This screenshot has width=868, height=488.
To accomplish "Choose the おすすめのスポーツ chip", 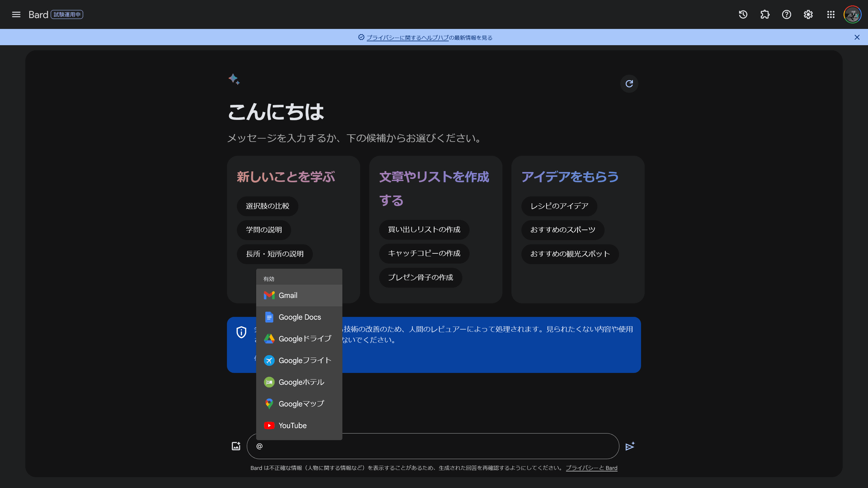I will click(x=563, y=230).
